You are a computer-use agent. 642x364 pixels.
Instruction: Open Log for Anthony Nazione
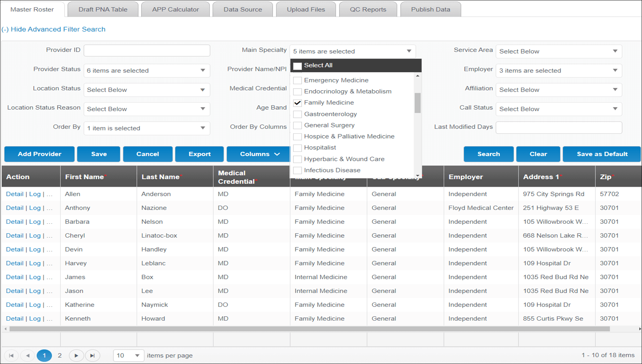click(35, 208)
